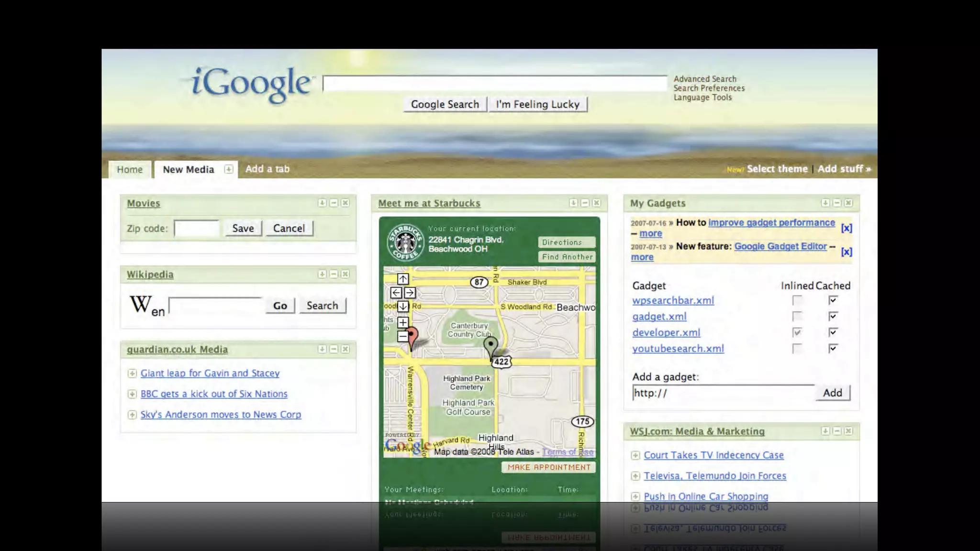Click the Make Appointment button
The width and height of the screenshot is (980, 551).
click(548, 467)
